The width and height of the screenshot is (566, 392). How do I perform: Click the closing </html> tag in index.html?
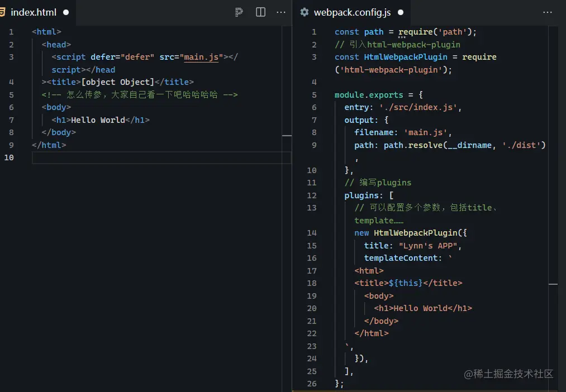tap(49, 145)
